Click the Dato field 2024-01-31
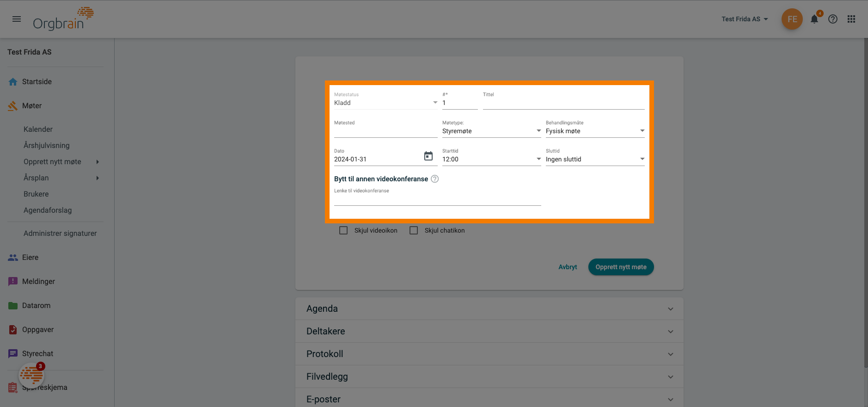Screen dimensions: 868x407 coord(377,160)
